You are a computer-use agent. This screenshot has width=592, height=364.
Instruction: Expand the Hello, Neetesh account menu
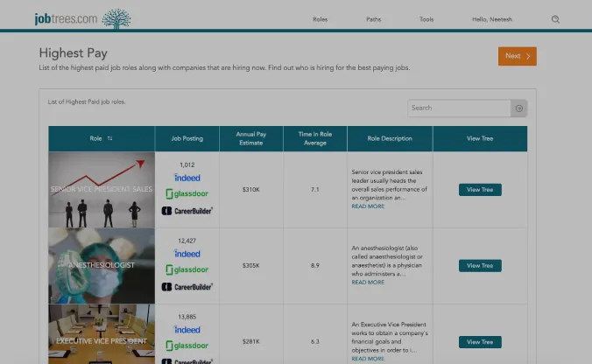click(490, 19)
